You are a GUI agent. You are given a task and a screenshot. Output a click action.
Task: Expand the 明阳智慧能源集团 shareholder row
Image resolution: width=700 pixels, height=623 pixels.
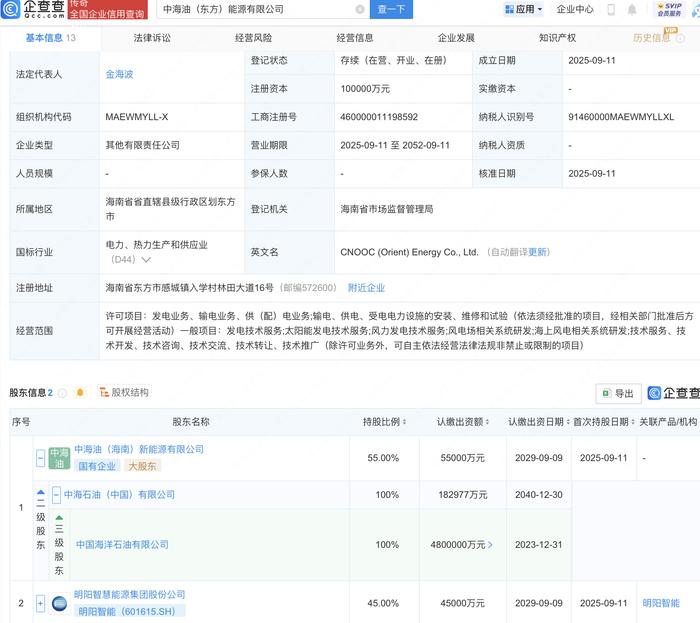coord(41,603)
